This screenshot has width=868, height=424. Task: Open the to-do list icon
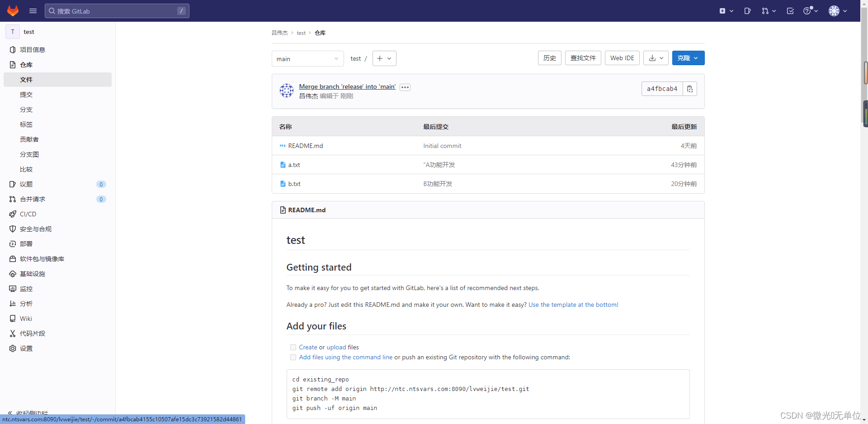[x=790, y=11]
